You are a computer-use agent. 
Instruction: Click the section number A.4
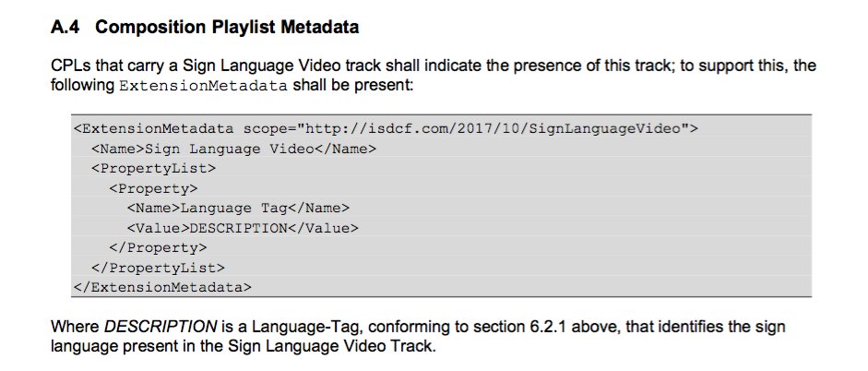pyautogui.click(x=66, y=28)
